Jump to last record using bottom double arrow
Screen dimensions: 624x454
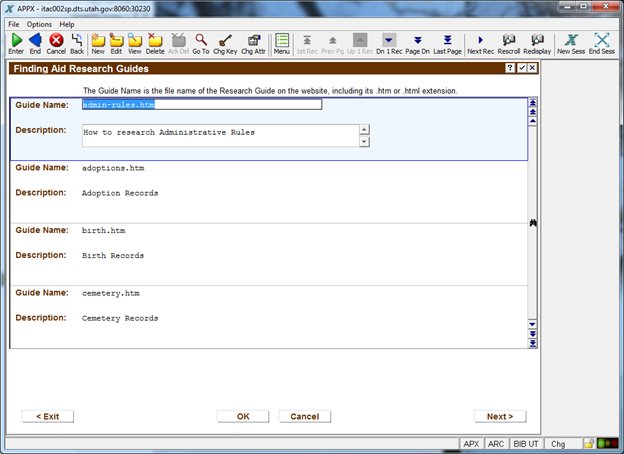[x=533, y=343]
